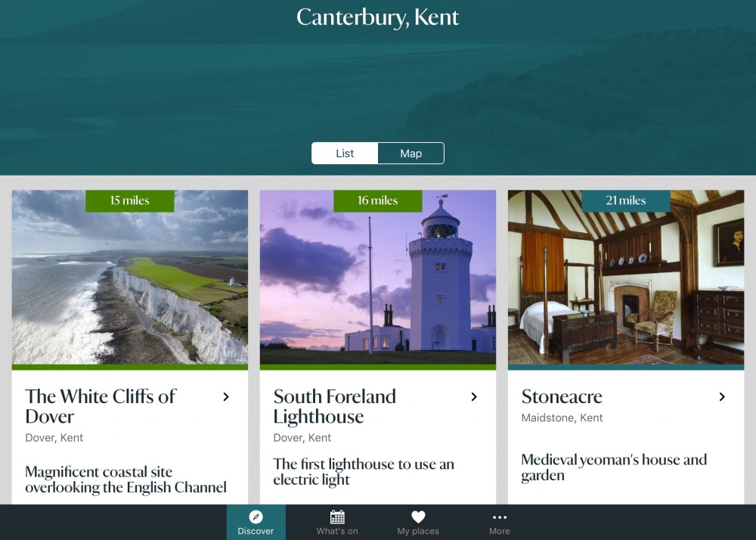Click the Medieval yeoman's house description
This screenshot has width=756, height=540.
tap(614, 467)
